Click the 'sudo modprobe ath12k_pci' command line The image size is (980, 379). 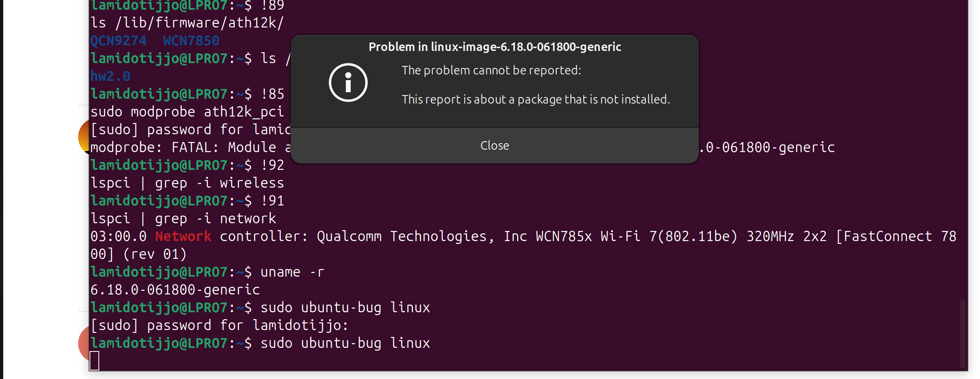tap(187, 112)
